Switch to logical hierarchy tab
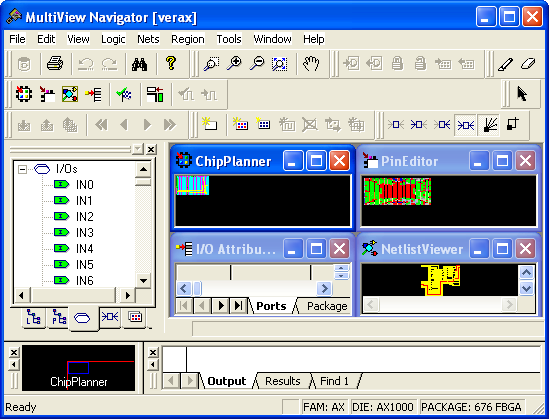Screen dimensions: 549x419 pyautogui.click(x=34, y=317)
